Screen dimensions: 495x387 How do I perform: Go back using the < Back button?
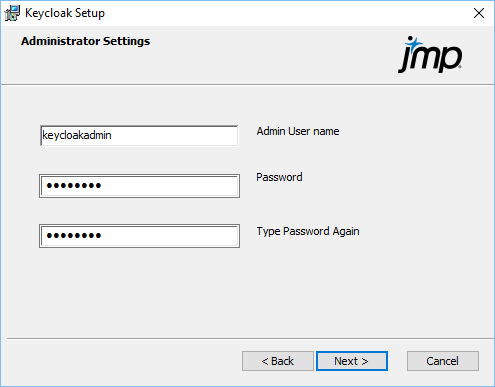point(278,361)
